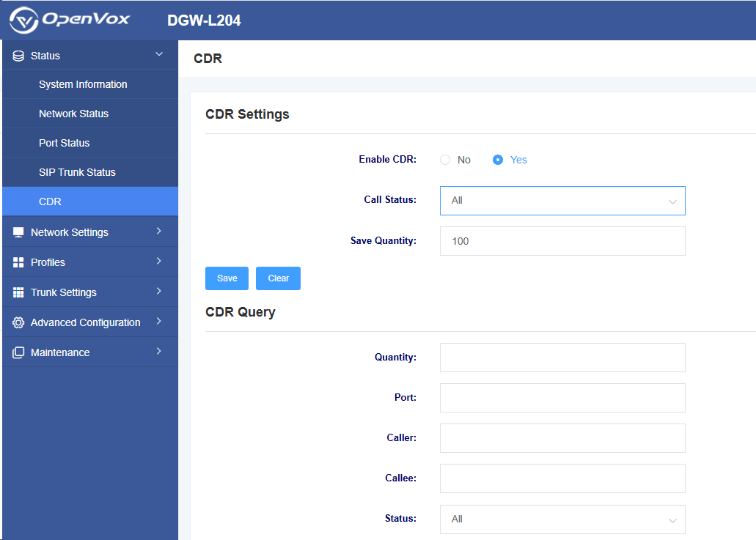Expand the Trunk Settings chevron
This screenshot has width=756, height=540.
158,292
